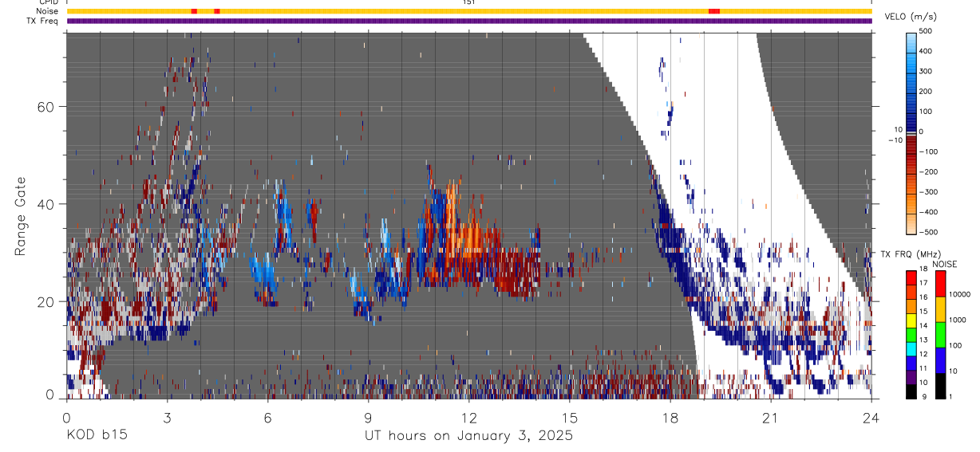Image resolution: width=980 pixels, height=452 pixels.
Task: Click the y-axis tick label '60'
Action: coord(46,107)
